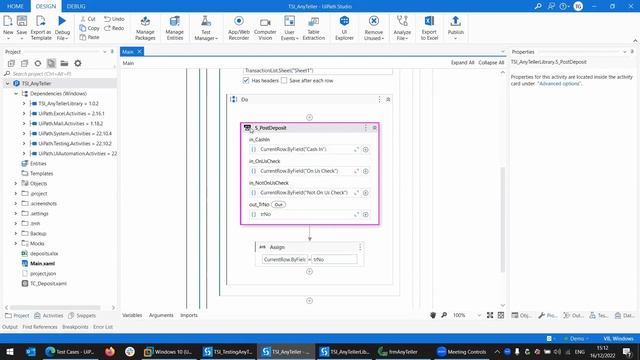The height and width of the screenshot is (360, 640).
Task: Click New in ribbon
Action: pyautogui.click(x=8, y=27)
